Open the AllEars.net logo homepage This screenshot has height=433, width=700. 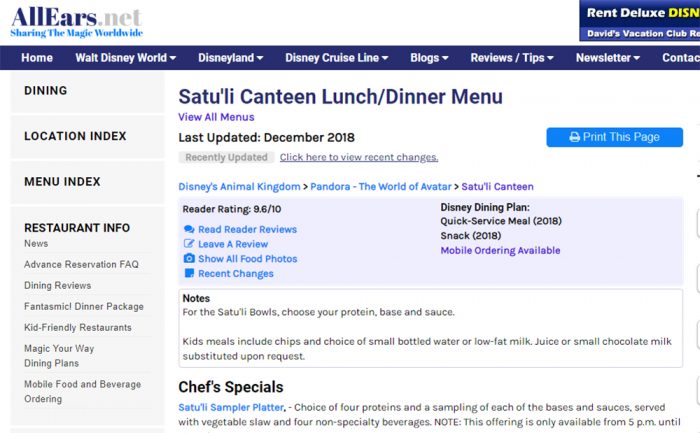(x=76, y=21)
